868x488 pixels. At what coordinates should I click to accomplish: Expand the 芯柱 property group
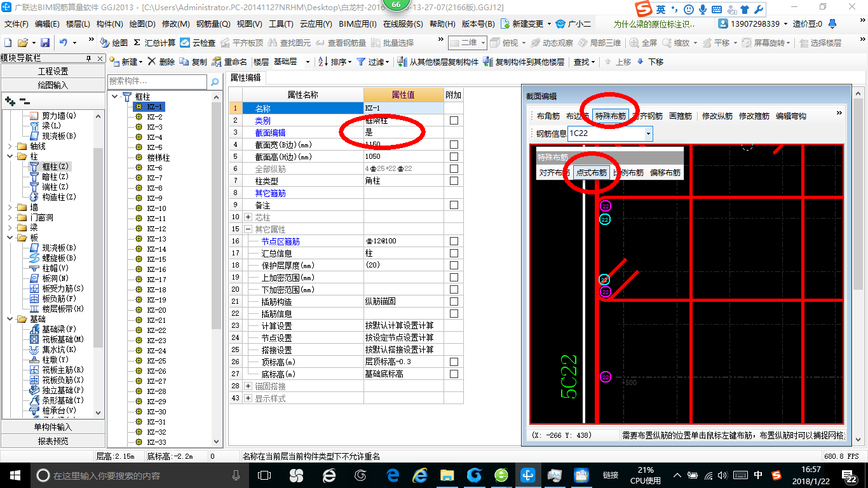click(x=248, y=217)
